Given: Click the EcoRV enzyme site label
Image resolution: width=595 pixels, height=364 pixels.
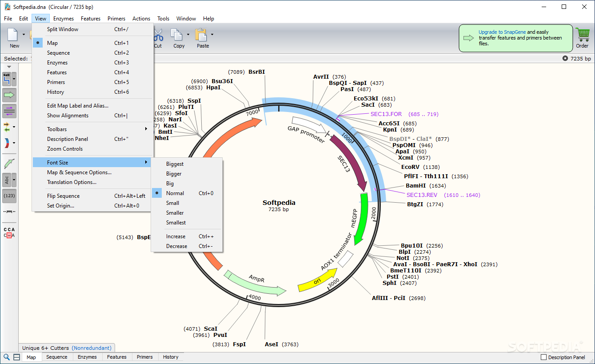Looking at the screenshot, I should pos(410,167).
